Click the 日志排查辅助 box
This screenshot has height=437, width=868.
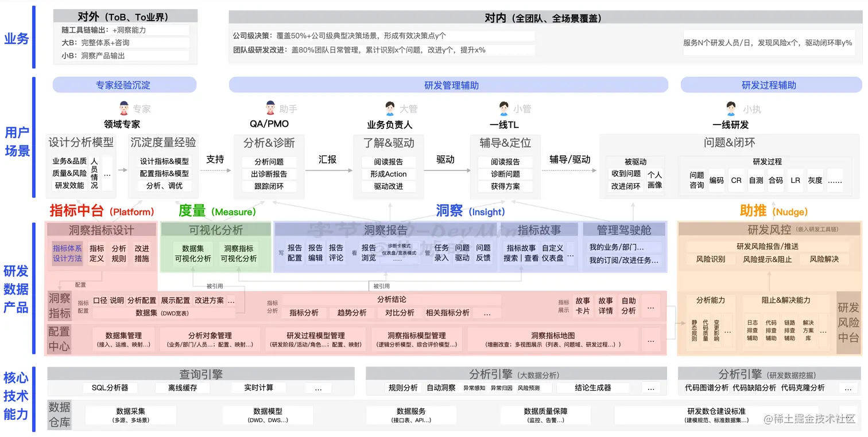click(x=752, y=330)
